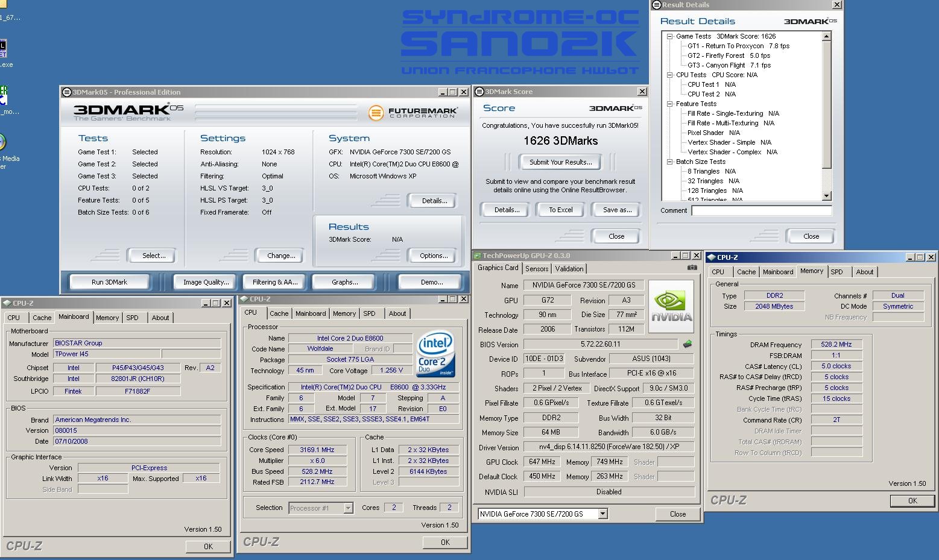Open Mainboard tab in CPU-Z Memory window

[778, 272]
